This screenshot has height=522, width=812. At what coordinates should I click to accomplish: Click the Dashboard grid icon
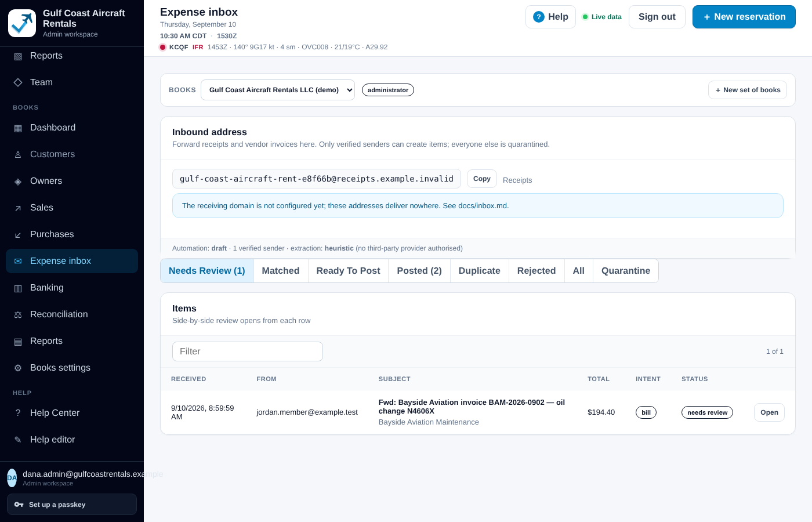click(x=18, y=128)
